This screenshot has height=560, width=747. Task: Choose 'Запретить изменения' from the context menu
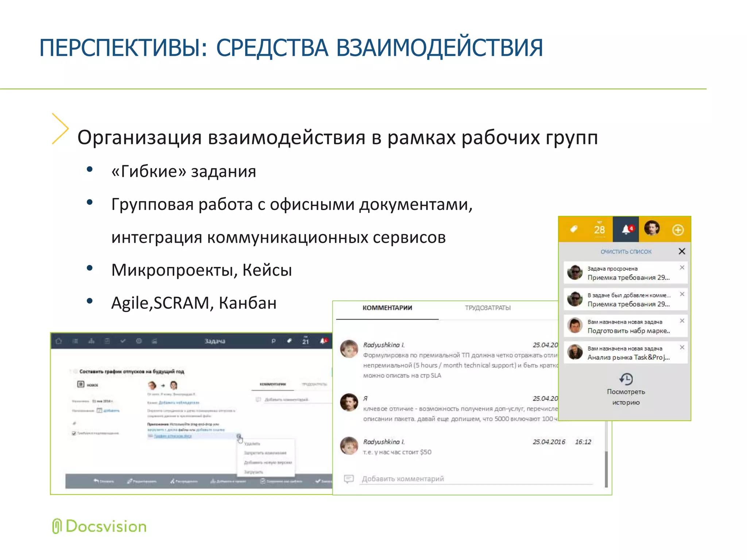click(x=265, y=453)
